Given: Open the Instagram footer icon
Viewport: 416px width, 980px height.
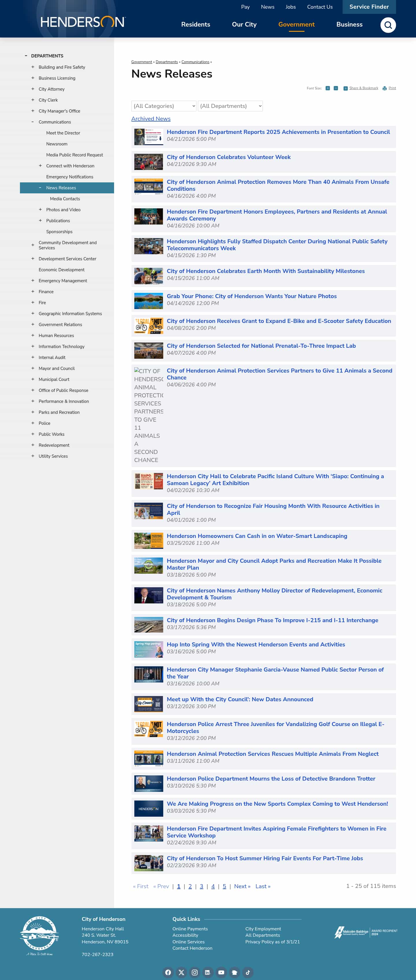Looking at the screenshot, I should click(195, 972).
